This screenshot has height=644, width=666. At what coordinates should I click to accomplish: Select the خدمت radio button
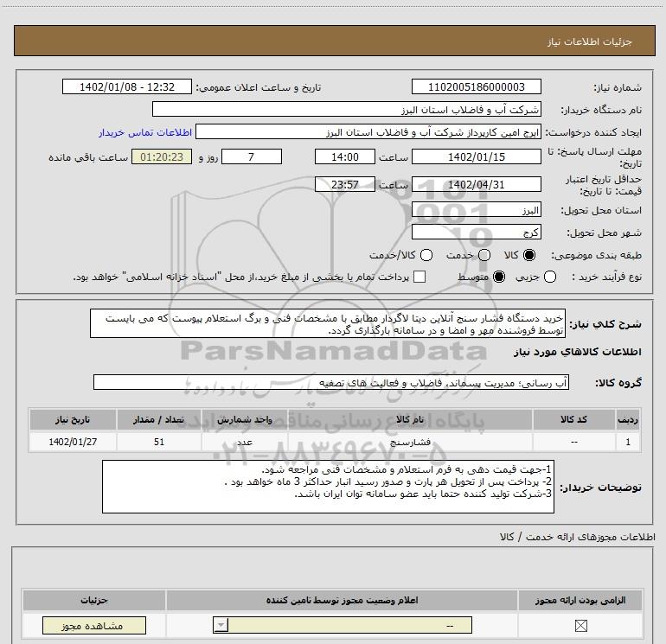pyautogui.click(x=484, y=255)
